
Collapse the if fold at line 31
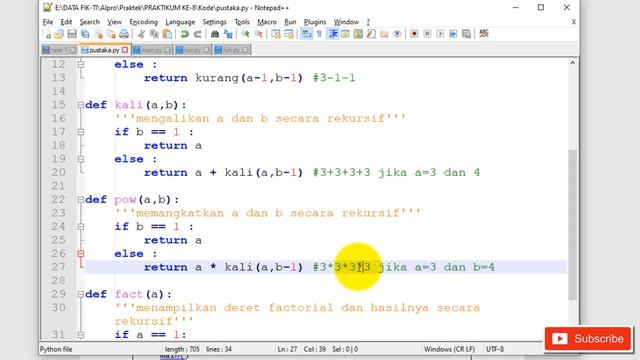coord(81,335)
